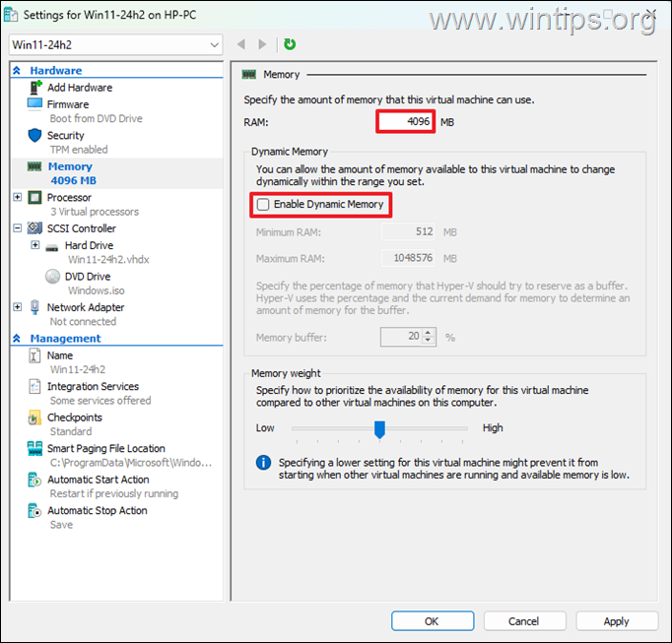Image resolution: width=672 pixels, height=643 pixels.
Task: Open the Win11-24h2 virtual machine dropdown
Action: point(115,44)
